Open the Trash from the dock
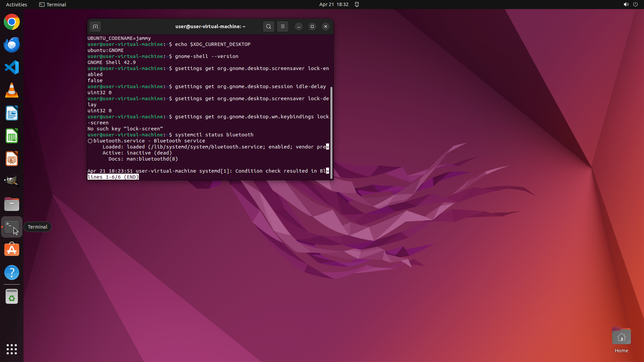 pos(12,297)
